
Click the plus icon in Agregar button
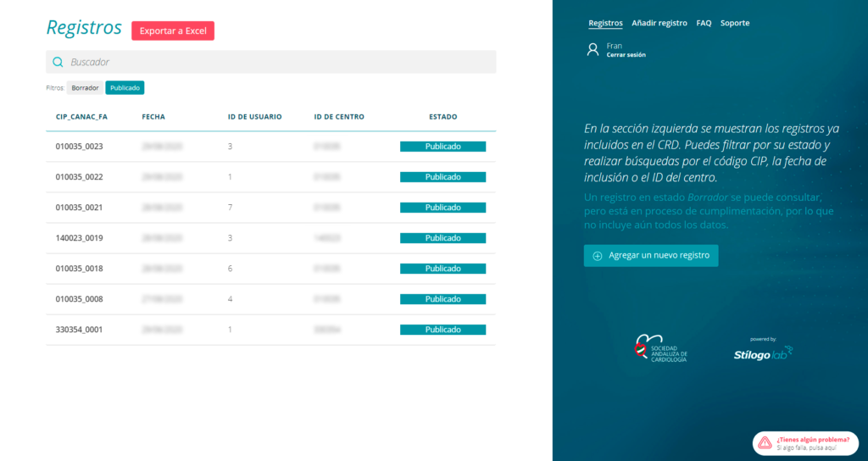coord(597,256)
